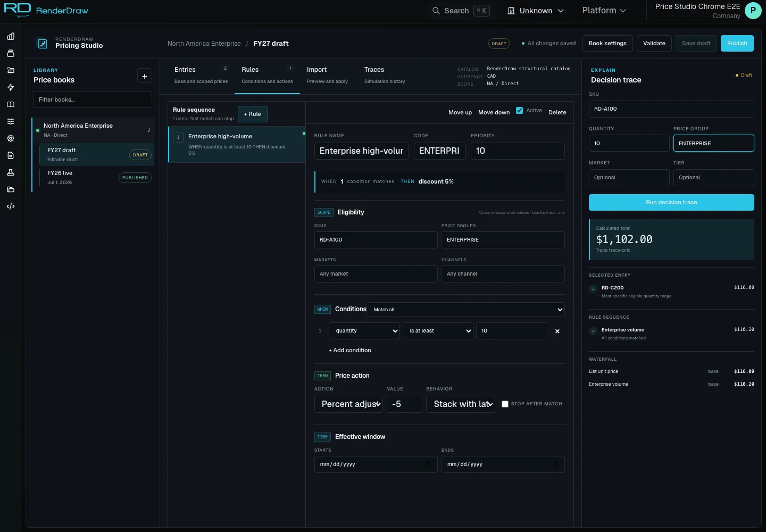
Task: Delete the selected rule
Action: 557,112
